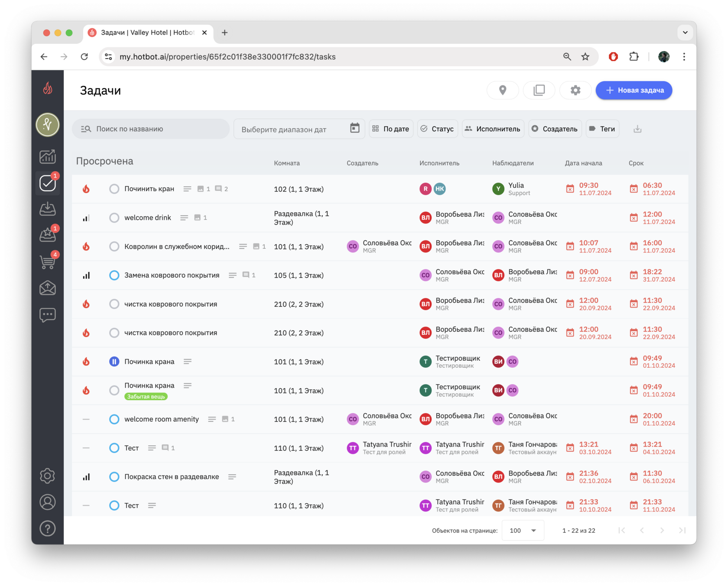This screenshot has width=728, height=586.
Task: Open the help question mark icon
Action: (48, 528)
